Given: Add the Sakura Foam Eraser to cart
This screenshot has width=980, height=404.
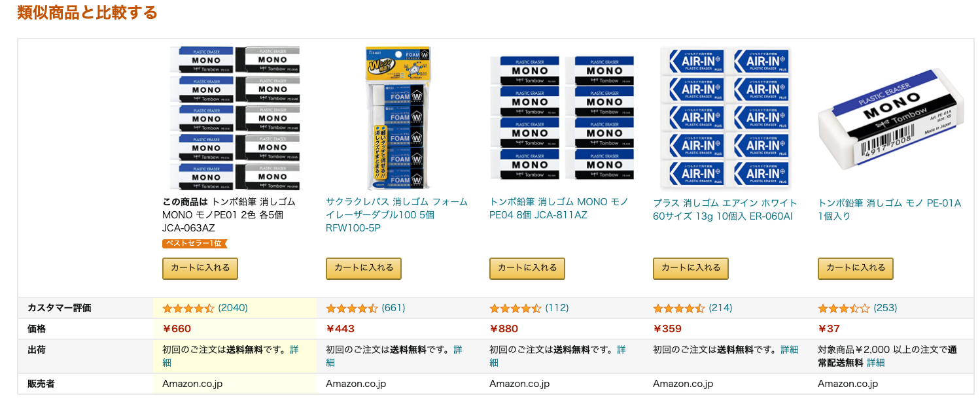Looking at the screenshot, I should (x=364, y=268).
